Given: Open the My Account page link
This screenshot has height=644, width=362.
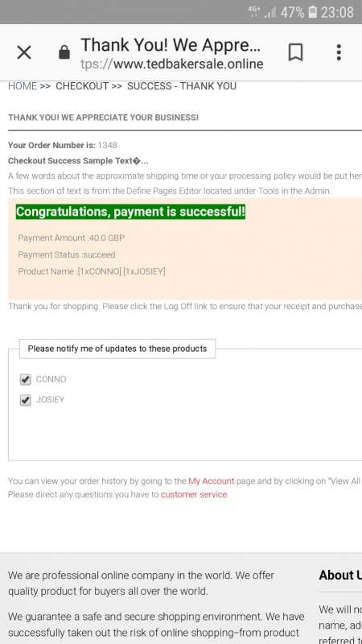Looking at the screenshot, I should point(212,481).
